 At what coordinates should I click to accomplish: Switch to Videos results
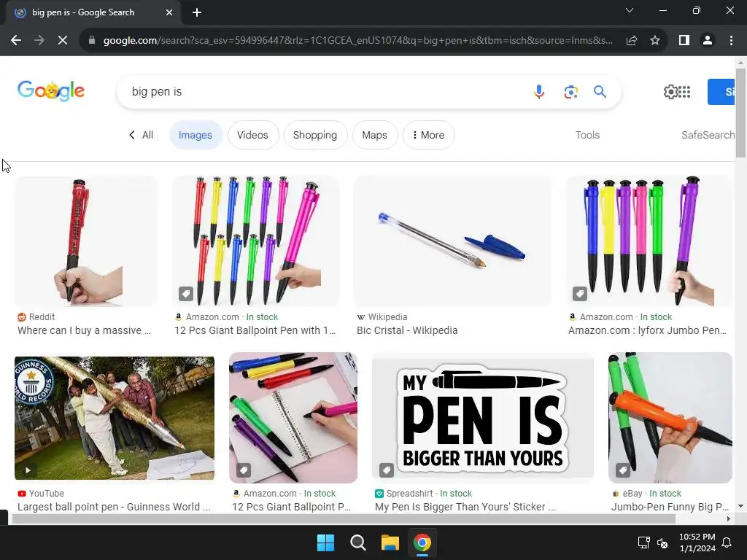(252, 135)
